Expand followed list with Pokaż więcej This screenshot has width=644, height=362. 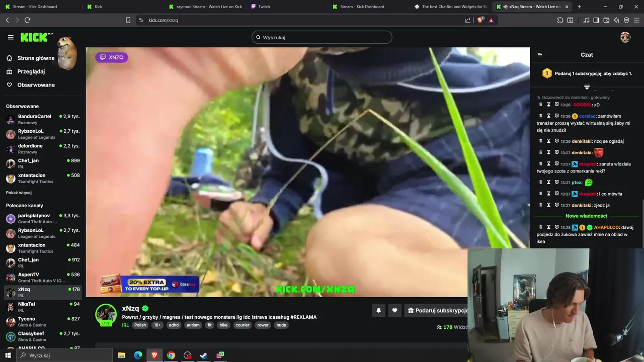(19, 193)
